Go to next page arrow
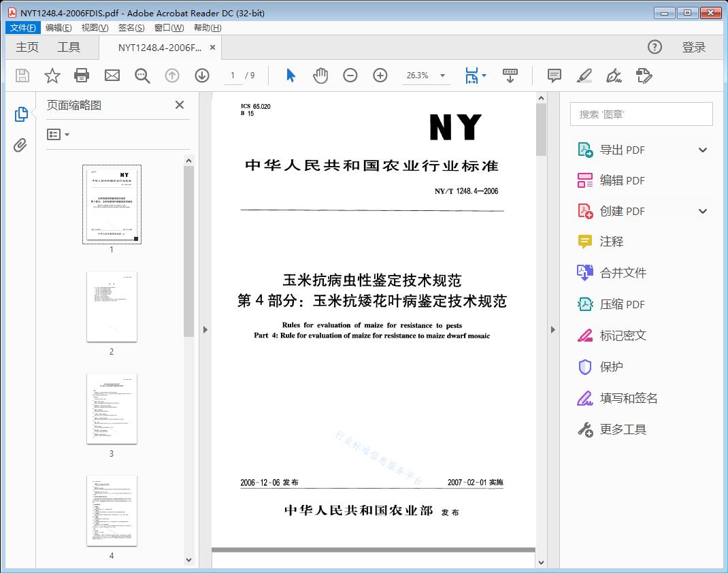Image resolution: width=728 pixels, height=573 pixels. 202,76
